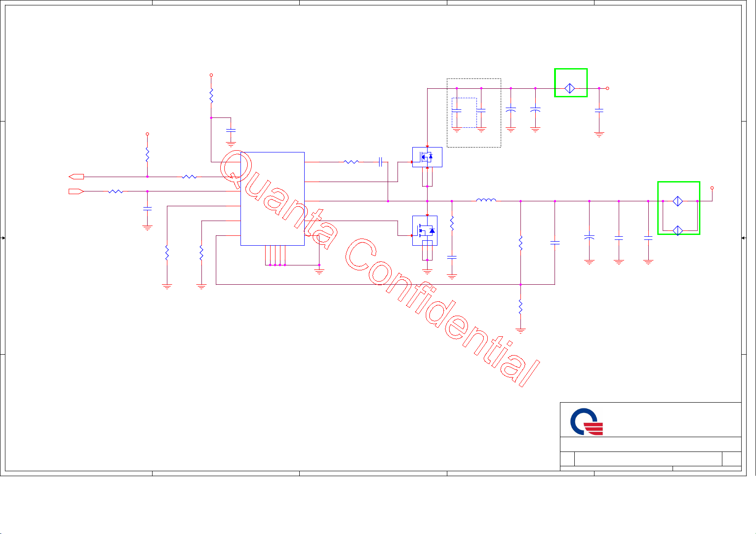
Task: Select the bottom feedback resistor to ground
Action: 520,307
